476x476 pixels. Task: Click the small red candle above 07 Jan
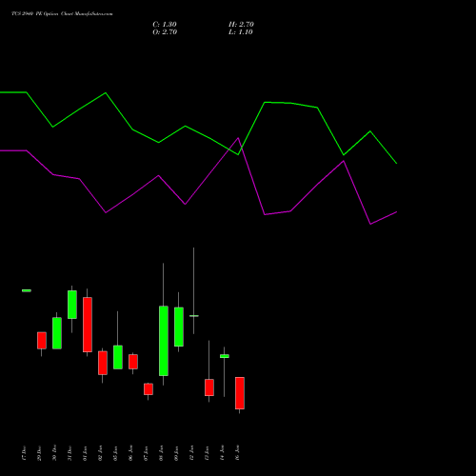coord(149,389)
